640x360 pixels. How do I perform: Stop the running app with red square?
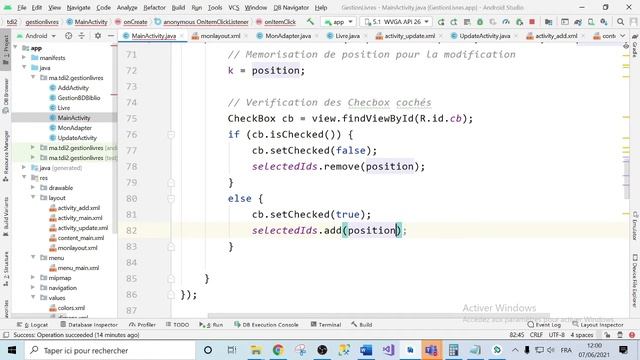coord(532,22)
